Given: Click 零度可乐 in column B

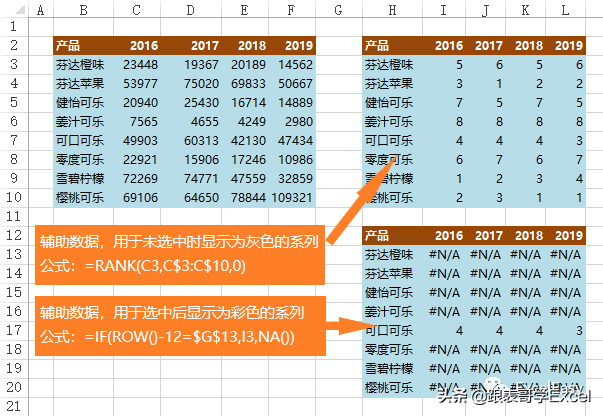Looking at the screenshot, I should tap(83, 160).
